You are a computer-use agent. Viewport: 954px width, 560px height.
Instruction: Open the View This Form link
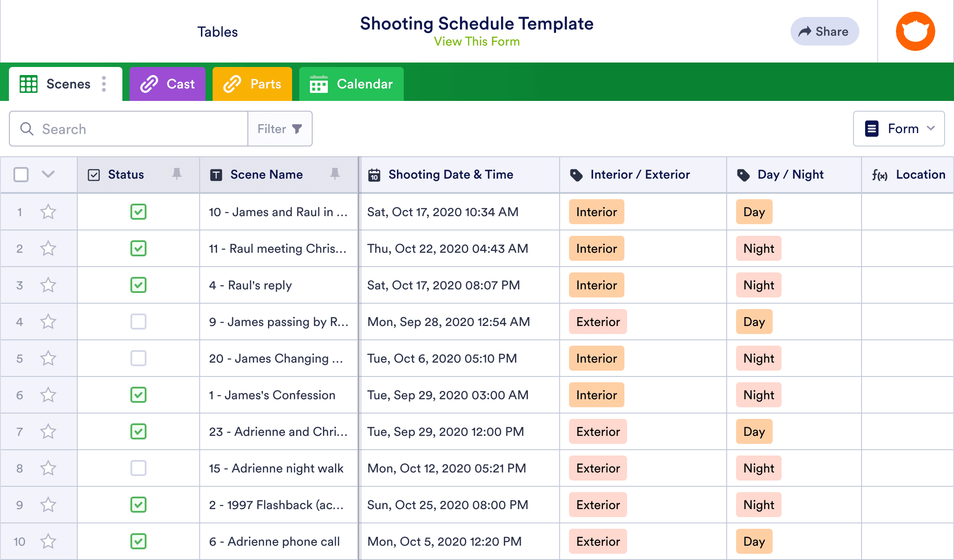tap(477, 42)
